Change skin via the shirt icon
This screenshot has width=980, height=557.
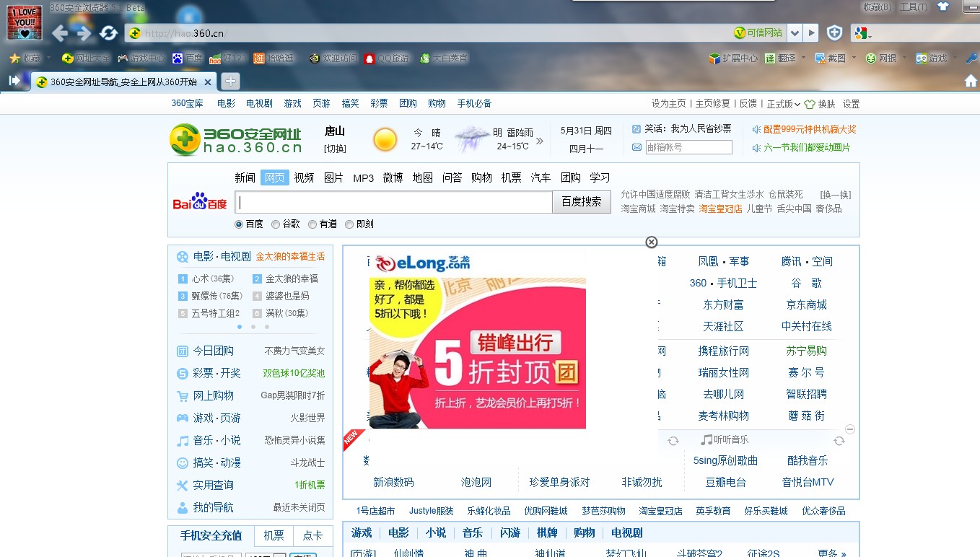pos(942,6)
